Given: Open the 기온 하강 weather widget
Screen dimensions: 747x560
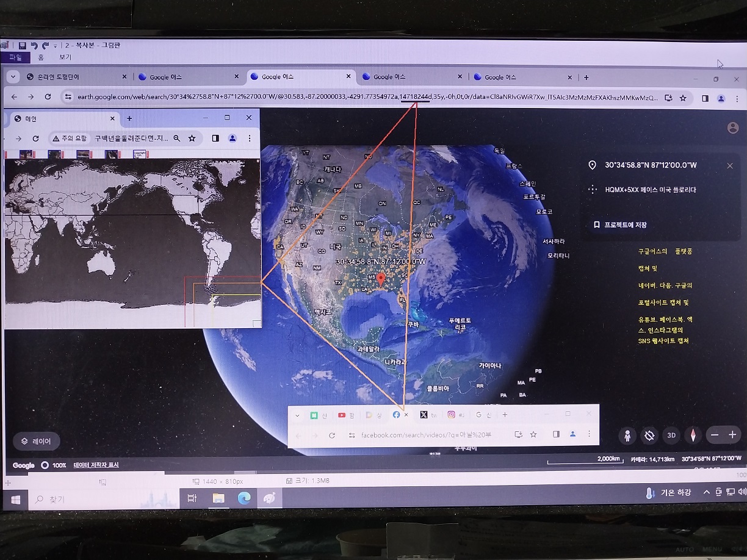Looking at the screenshot, I should click(x=669, y=492).
